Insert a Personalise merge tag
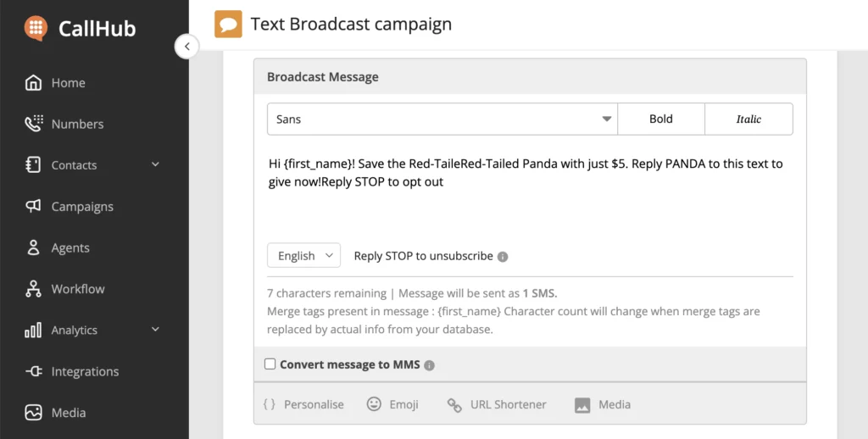The image size is (868, 439). (x=303, y=404)
